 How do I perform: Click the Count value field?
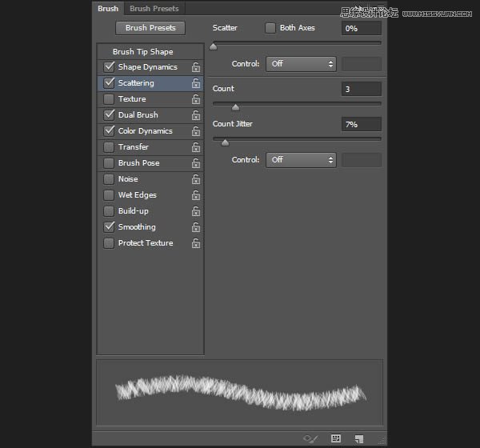point(362,89)
